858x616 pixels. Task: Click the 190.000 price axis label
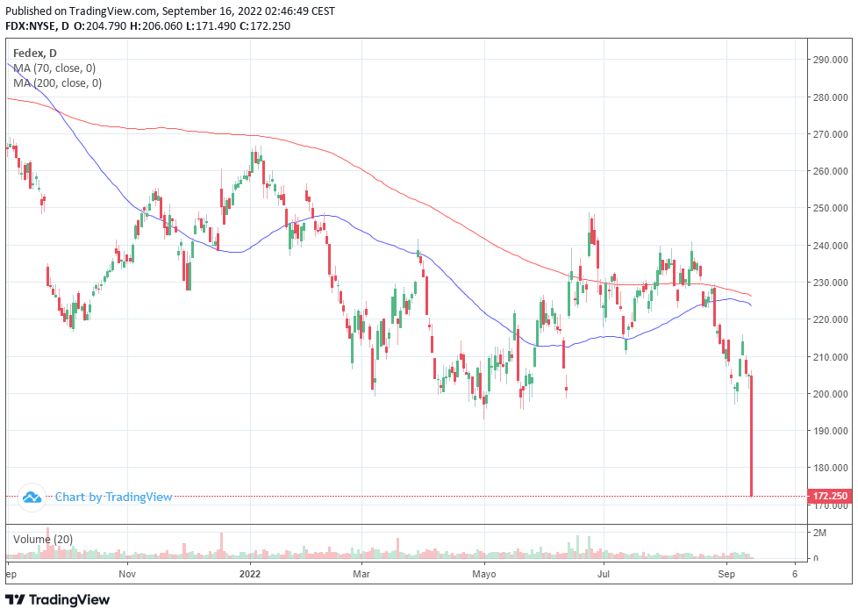pyautogui.click(x=831, y=431)
